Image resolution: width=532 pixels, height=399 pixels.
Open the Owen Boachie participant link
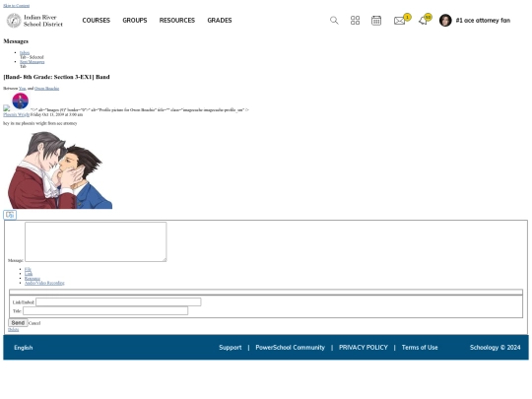(x=46, y=89)
